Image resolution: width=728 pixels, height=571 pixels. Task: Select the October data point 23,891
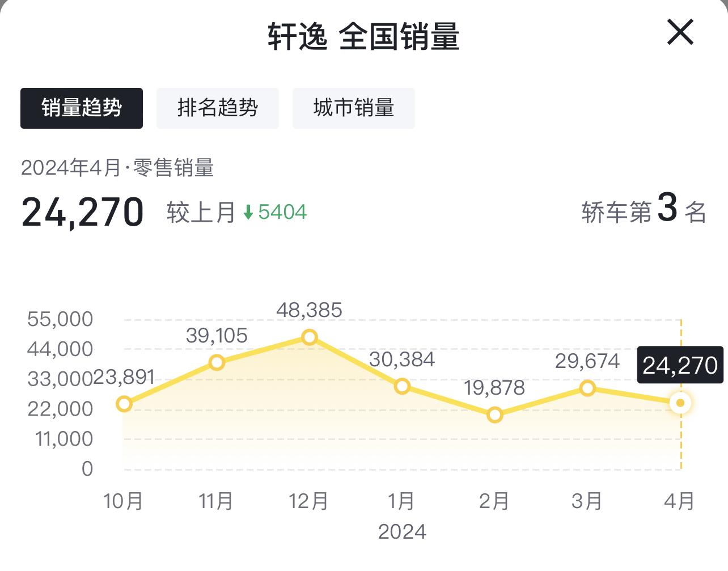[124, 404]
